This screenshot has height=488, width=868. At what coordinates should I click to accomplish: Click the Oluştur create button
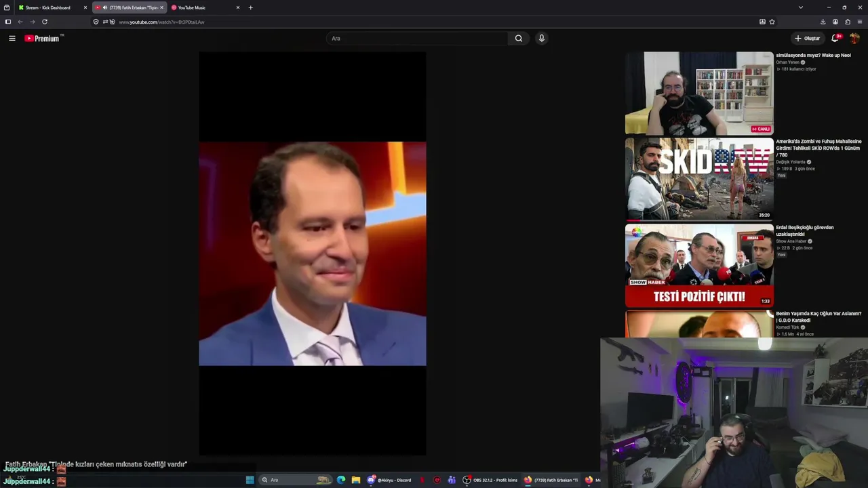click(808, 39)
